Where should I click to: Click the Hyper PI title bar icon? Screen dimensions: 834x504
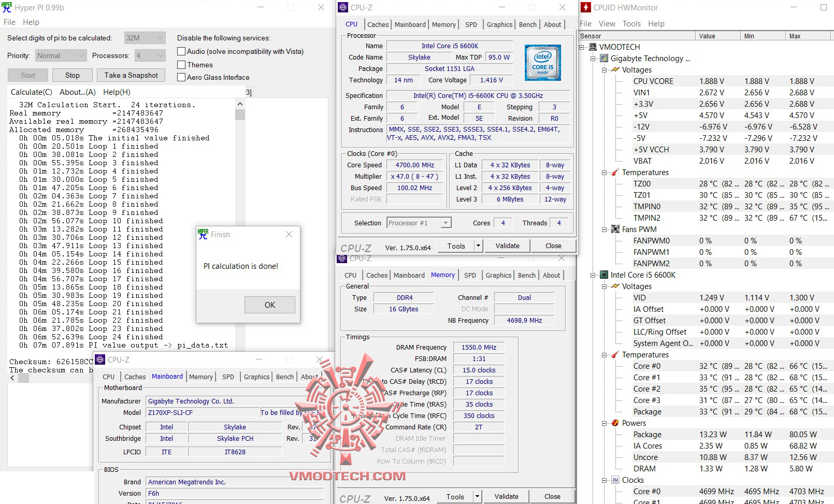click(7, 7)
